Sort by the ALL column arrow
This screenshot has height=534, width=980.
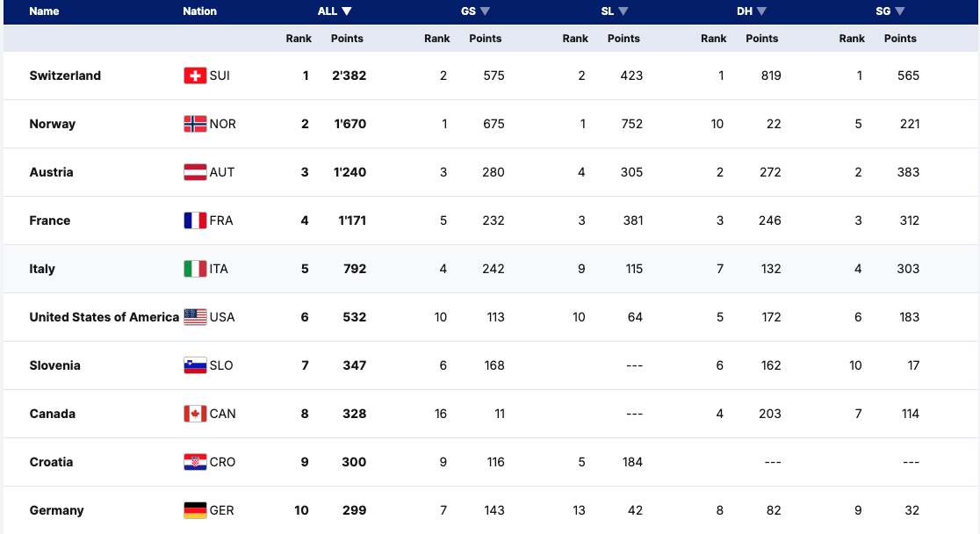click(347, 11)
